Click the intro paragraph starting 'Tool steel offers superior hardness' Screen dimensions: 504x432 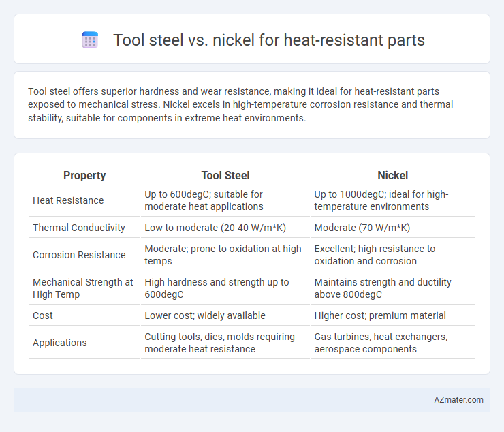tap(240, 104)
